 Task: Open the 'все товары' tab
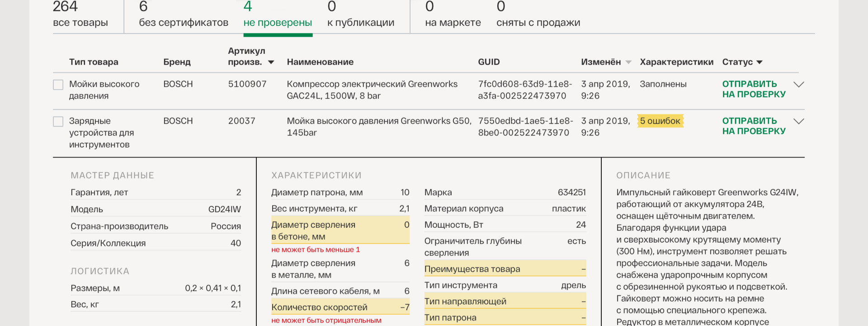80,15
